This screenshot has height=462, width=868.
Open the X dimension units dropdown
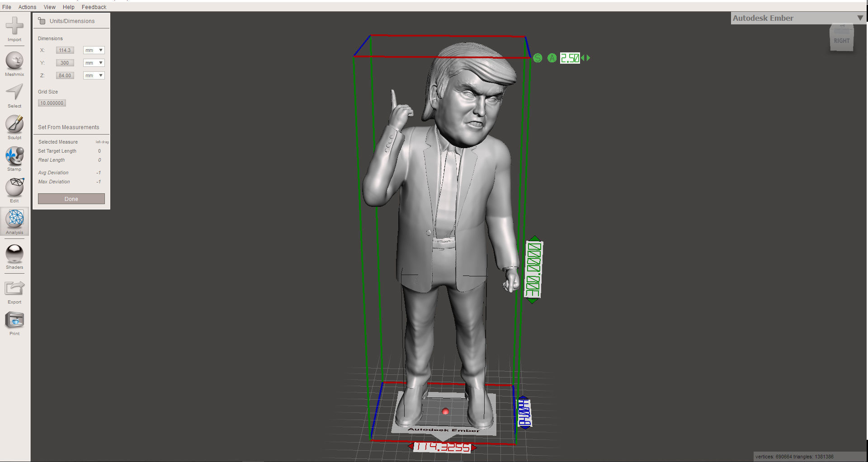93,50
